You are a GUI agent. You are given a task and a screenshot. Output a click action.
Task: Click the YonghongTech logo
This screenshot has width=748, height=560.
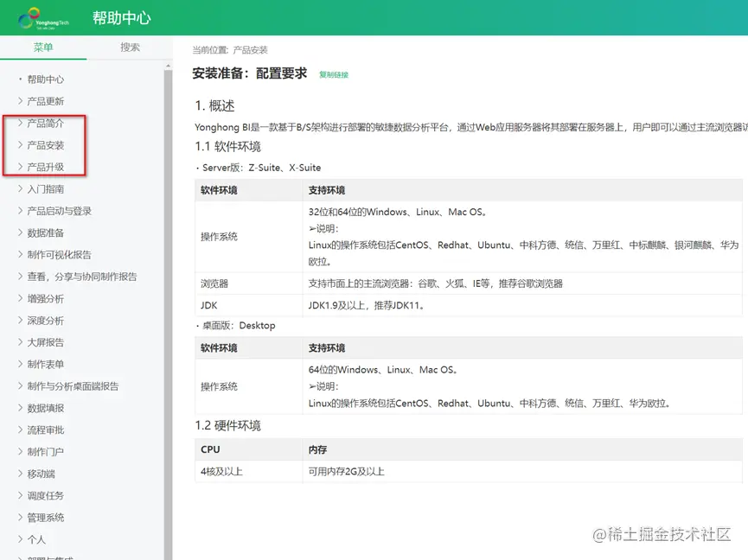[43, 19]
